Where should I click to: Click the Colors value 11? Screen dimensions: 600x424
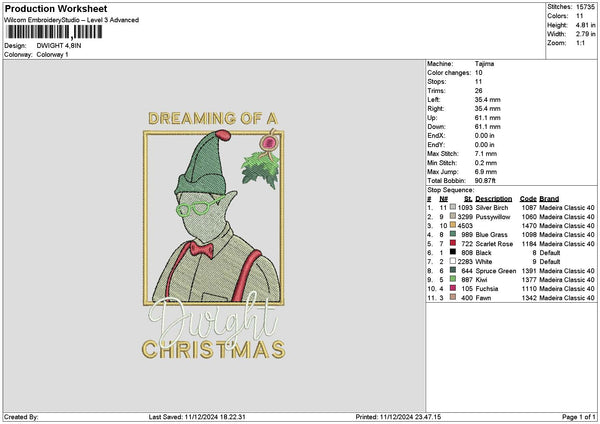580,16
